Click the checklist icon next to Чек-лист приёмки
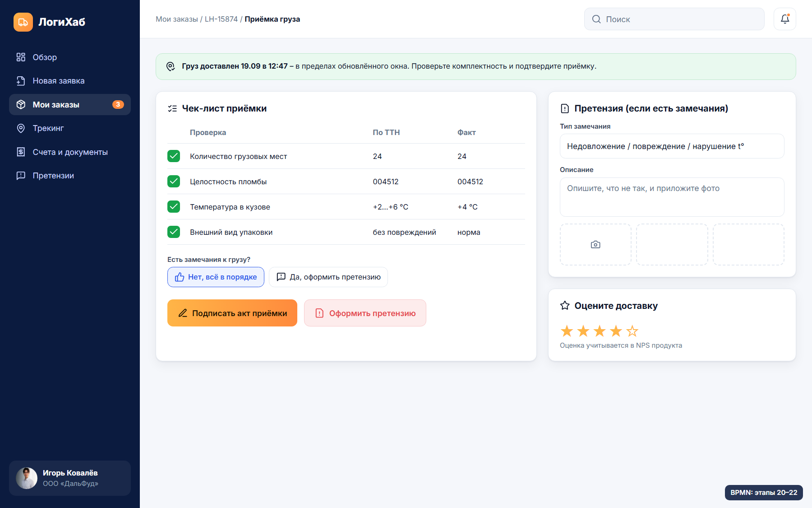The image size is (812, 508). (172, 108)
